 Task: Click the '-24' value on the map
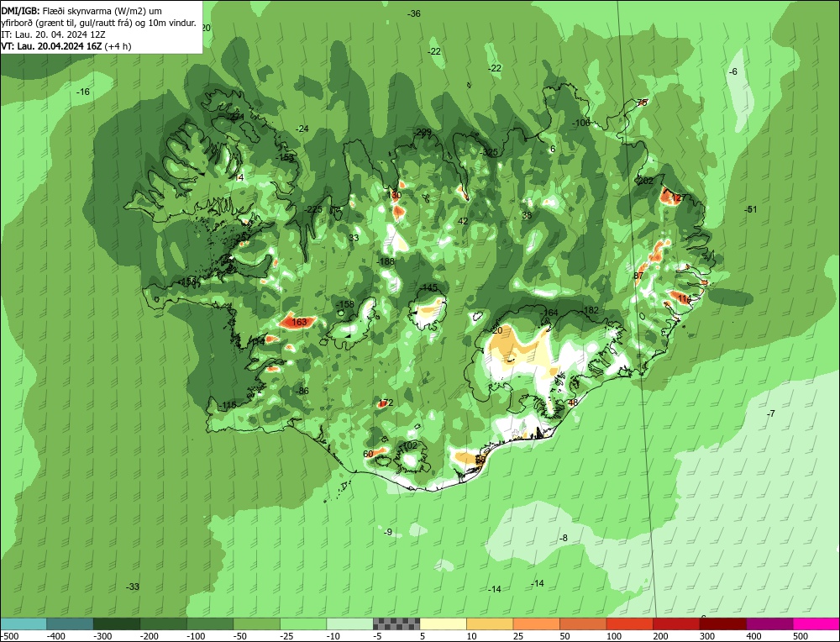pyautogui.click(x=302, y=129)
